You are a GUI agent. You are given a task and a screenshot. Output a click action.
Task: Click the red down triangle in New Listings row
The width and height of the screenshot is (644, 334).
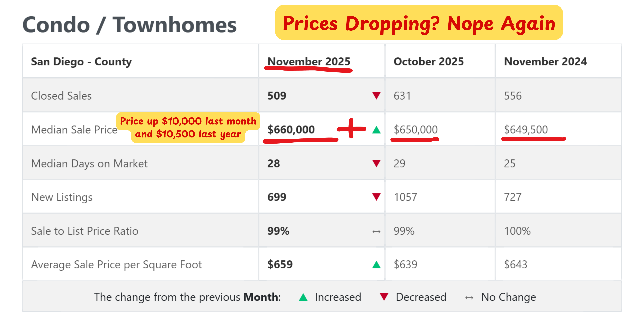click(376, 197)
